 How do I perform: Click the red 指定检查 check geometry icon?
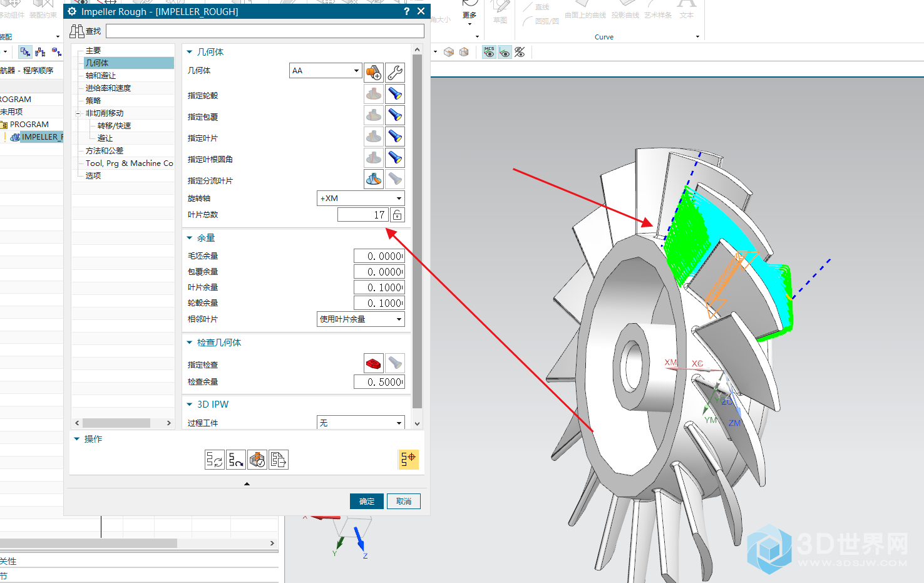[x=374, y=363]
